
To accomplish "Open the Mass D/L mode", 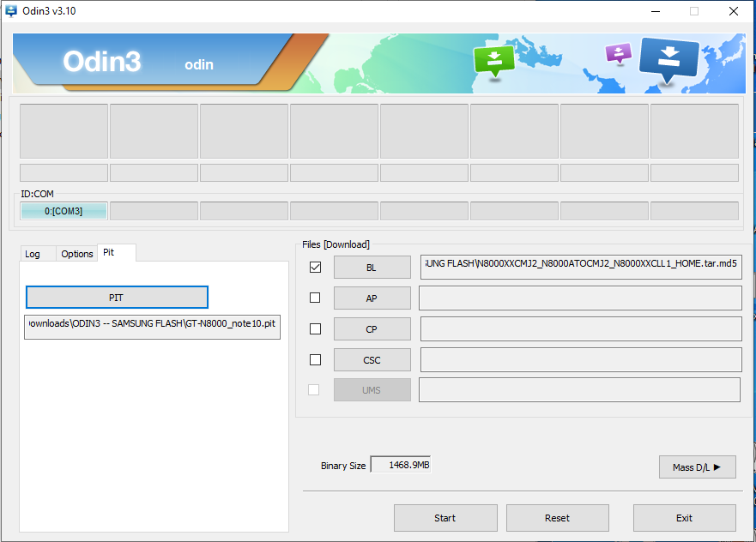I will point(697,467).
